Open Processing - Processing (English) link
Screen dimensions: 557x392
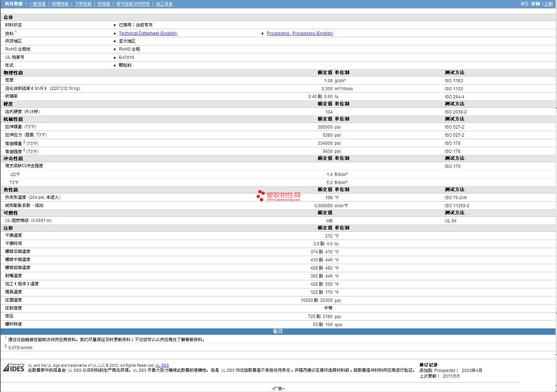[300, 33]
